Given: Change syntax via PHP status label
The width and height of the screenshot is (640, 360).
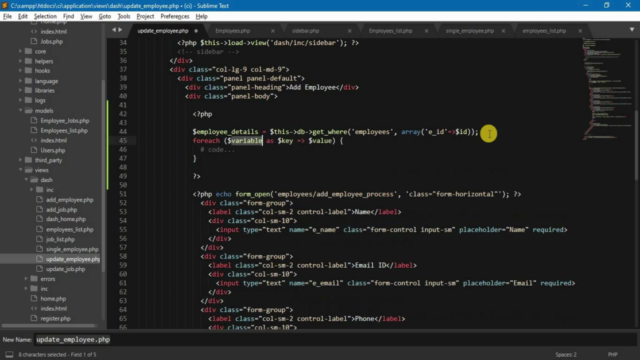Looking at the screenshot, I should 613,354.
